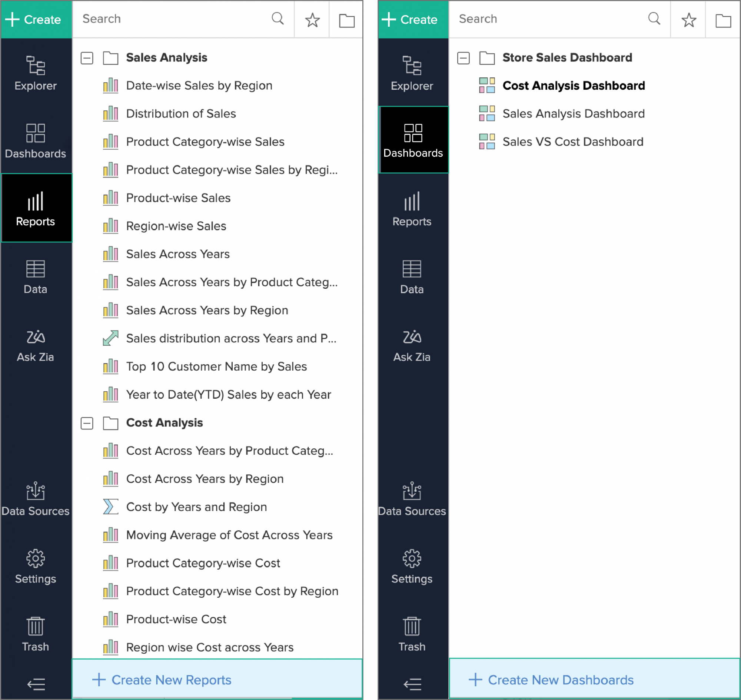Screen dimensions: 741x700
Task: Select the Reports sidebar icon
Action: click(36, 208)
